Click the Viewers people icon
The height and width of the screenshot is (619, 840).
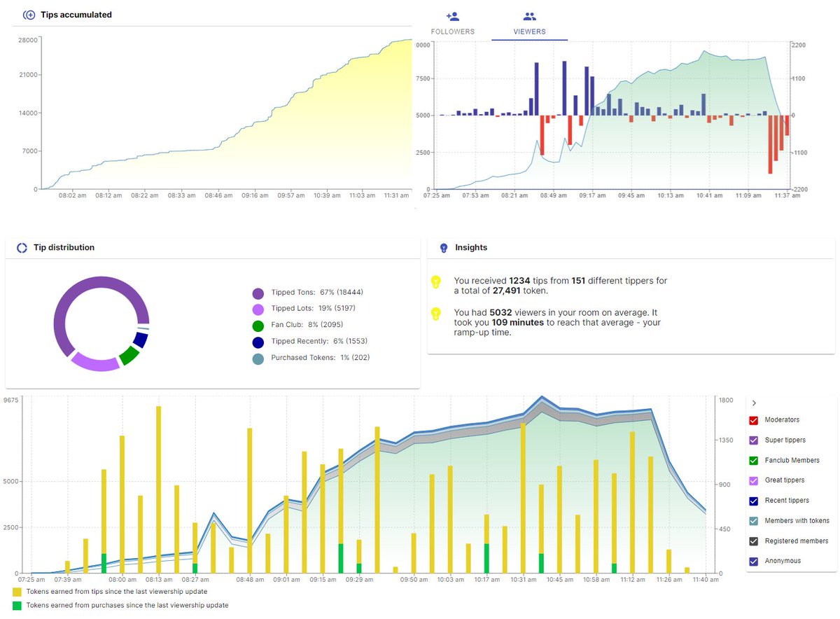tap(529, 16)
